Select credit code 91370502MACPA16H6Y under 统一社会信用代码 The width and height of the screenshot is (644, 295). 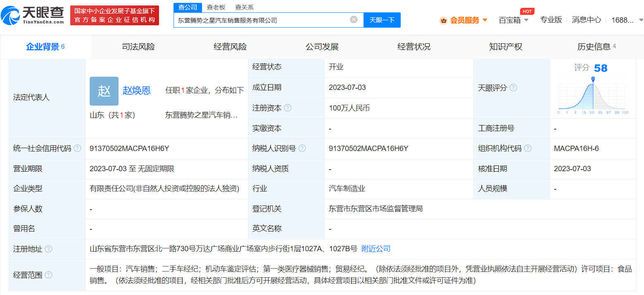(129, 149)
